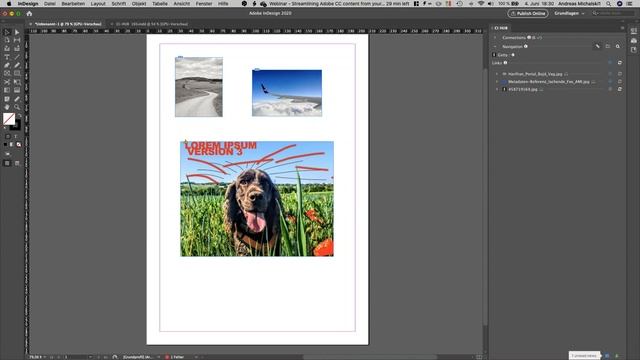
Task: Toggle formatting affects container button
Action: (x=7, y=136)
